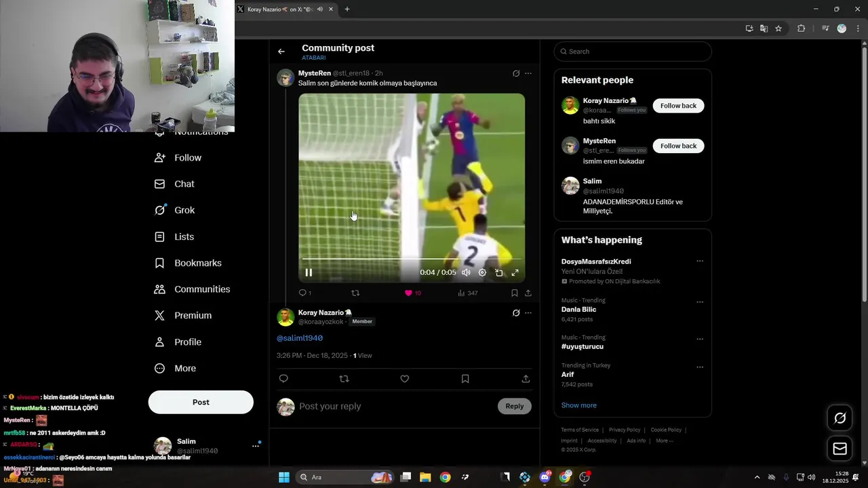Repost MysteRen's post

(x=355, y=293)
